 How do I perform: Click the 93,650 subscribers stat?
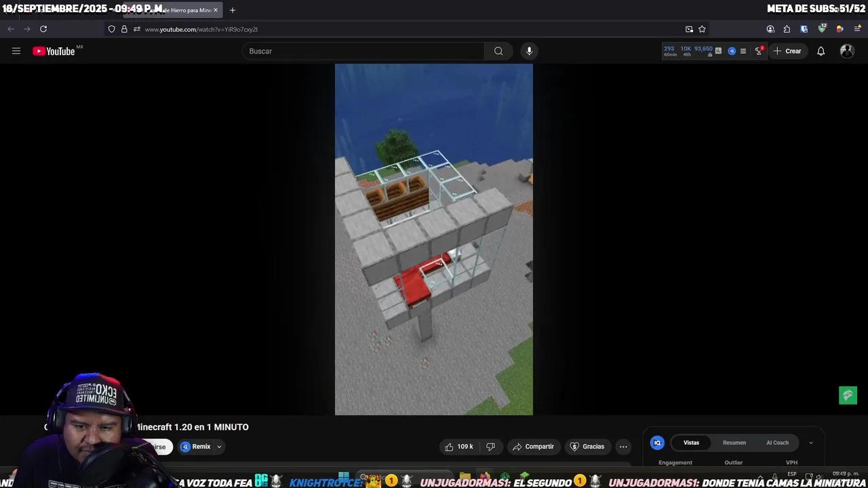(x=703, y=51)
